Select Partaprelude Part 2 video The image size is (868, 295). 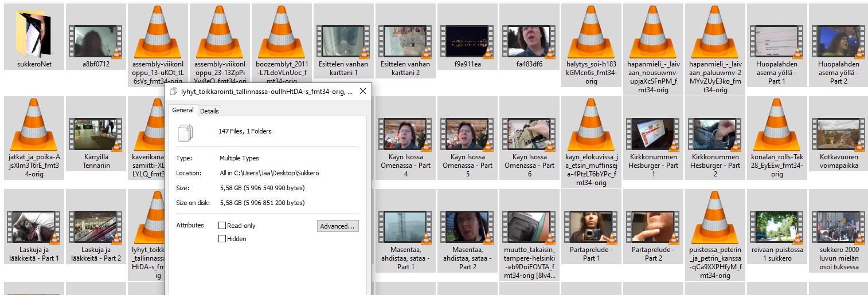(653, 227)
